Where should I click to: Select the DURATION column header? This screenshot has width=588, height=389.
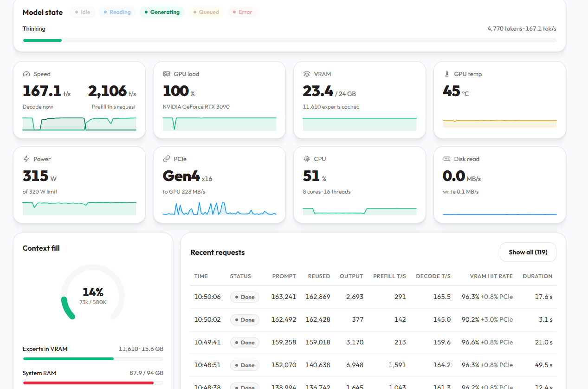point(537,276)
